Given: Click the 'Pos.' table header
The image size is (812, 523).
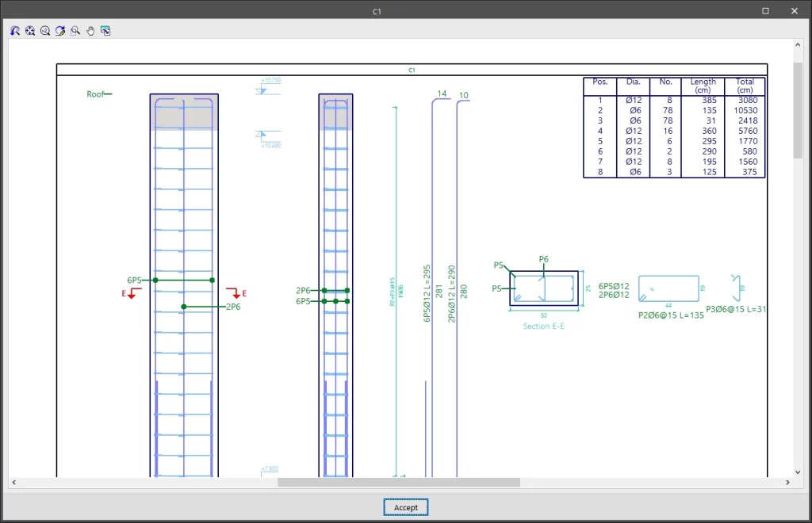Looking at the screenshot, I should click(599, 82).
